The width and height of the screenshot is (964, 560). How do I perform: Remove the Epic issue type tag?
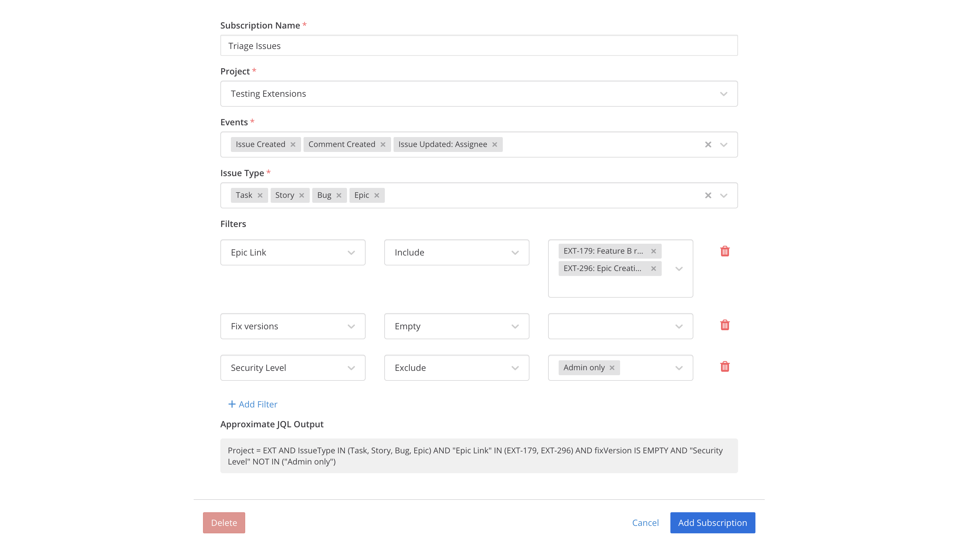click(377, 195)
